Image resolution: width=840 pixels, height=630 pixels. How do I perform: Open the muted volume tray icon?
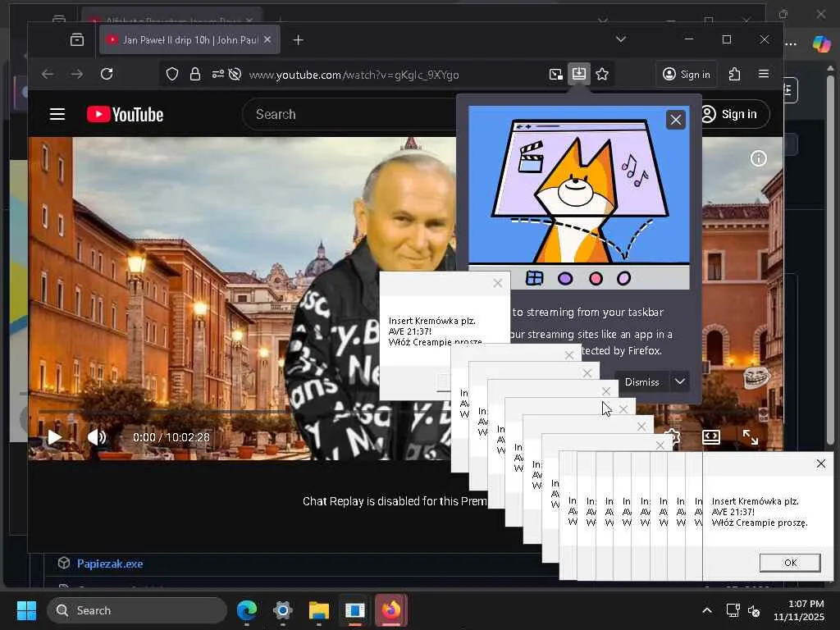pos(754,610)
